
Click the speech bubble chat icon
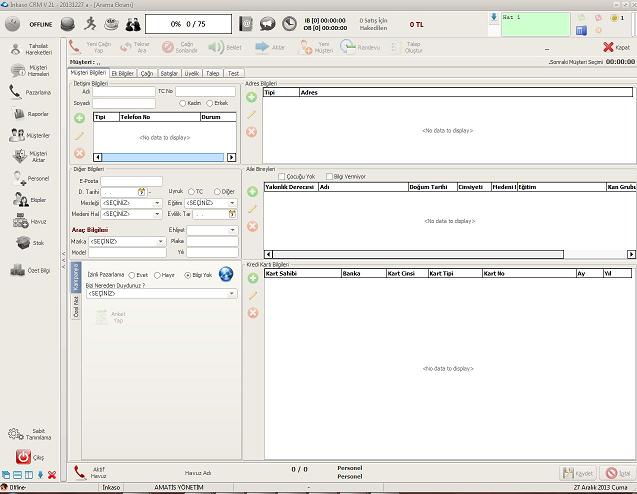tap(267, 24)
